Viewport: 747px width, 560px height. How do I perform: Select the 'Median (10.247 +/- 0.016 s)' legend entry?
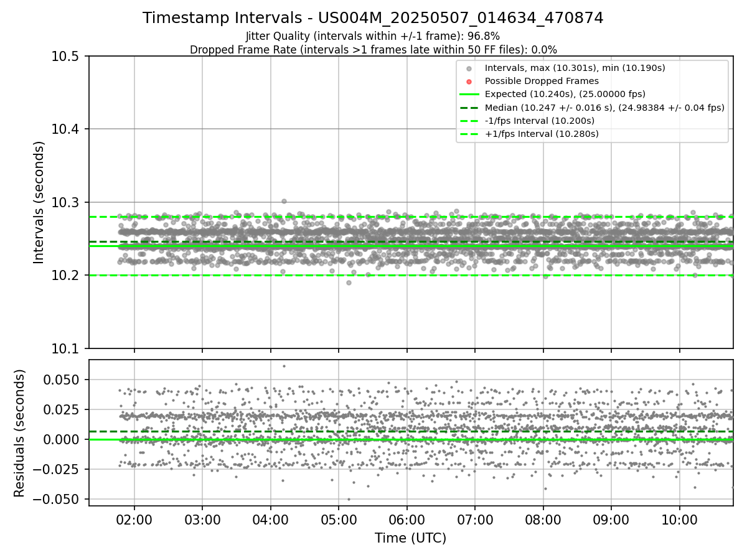point(604,107)
